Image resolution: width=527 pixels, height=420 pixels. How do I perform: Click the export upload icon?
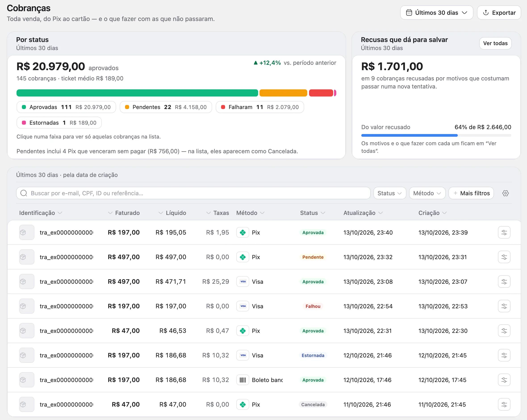coord(486,13)
